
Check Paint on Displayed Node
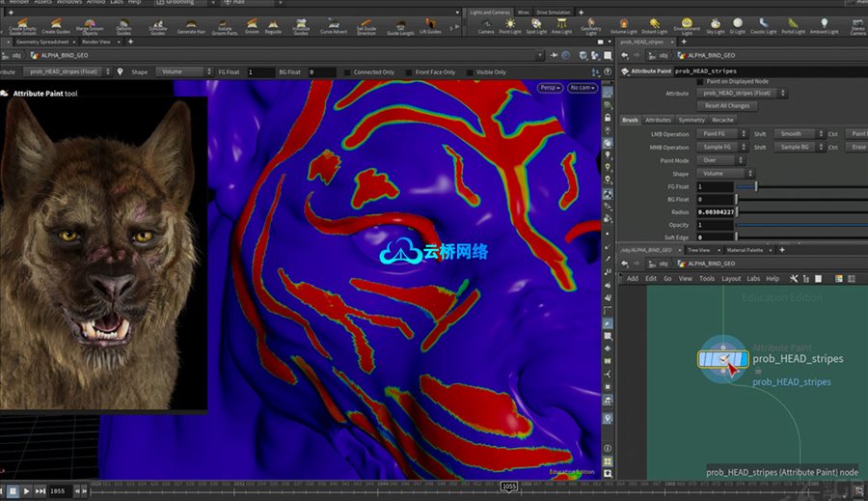[x=700, y=82]
